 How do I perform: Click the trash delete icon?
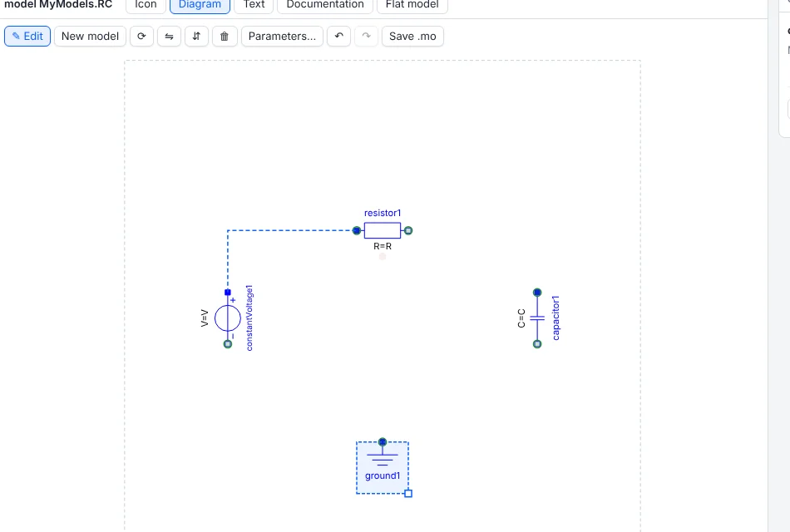(225, 37)
